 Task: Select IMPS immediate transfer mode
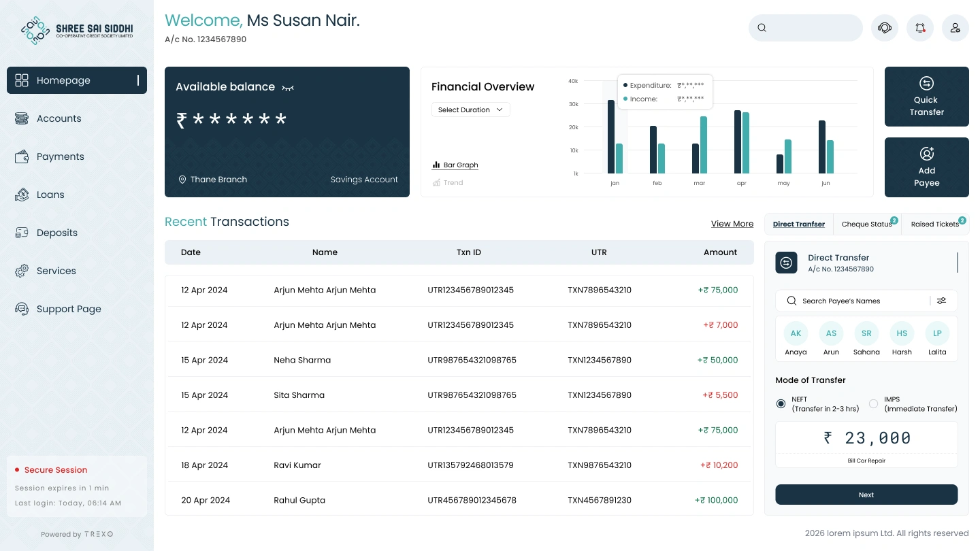coord(873,404)
